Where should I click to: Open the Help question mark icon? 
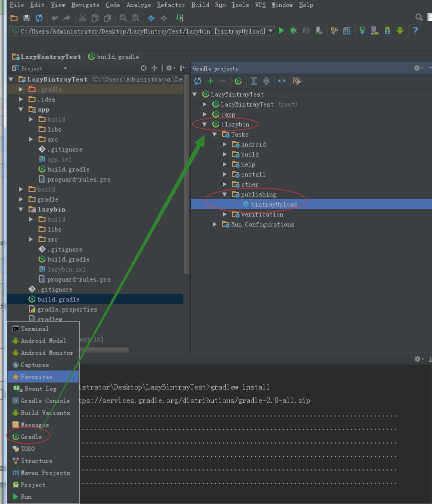tap(415, 30)
